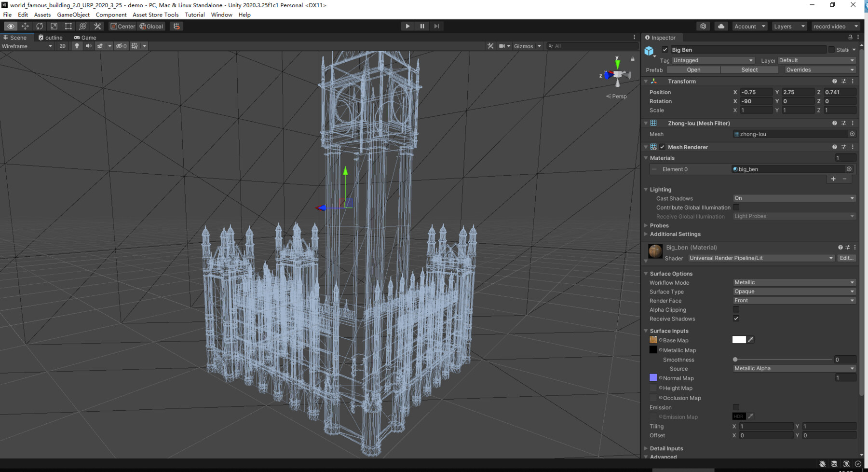Toggle Receive Shadows off
868x472 pixels.
736,318
